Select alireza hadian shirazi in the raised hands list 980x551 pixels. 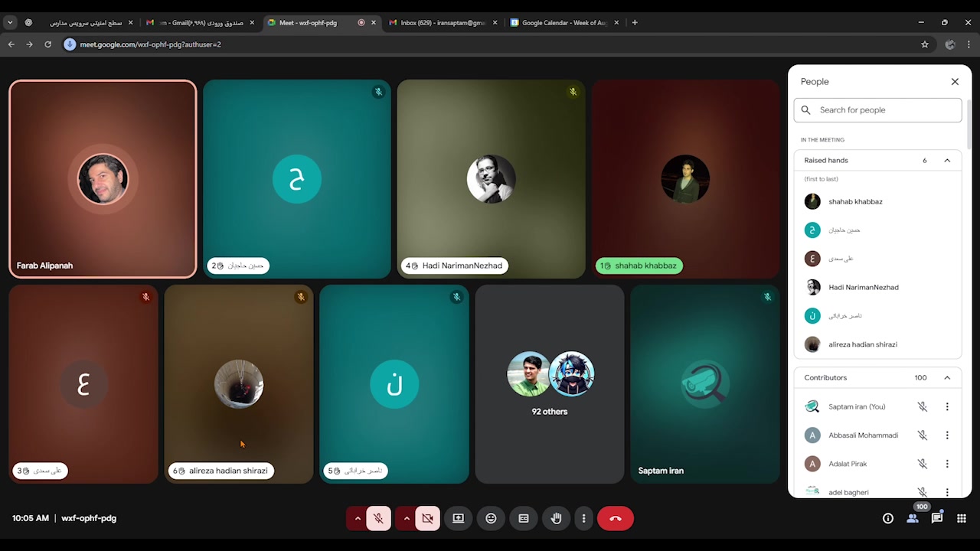pos(877,344)
